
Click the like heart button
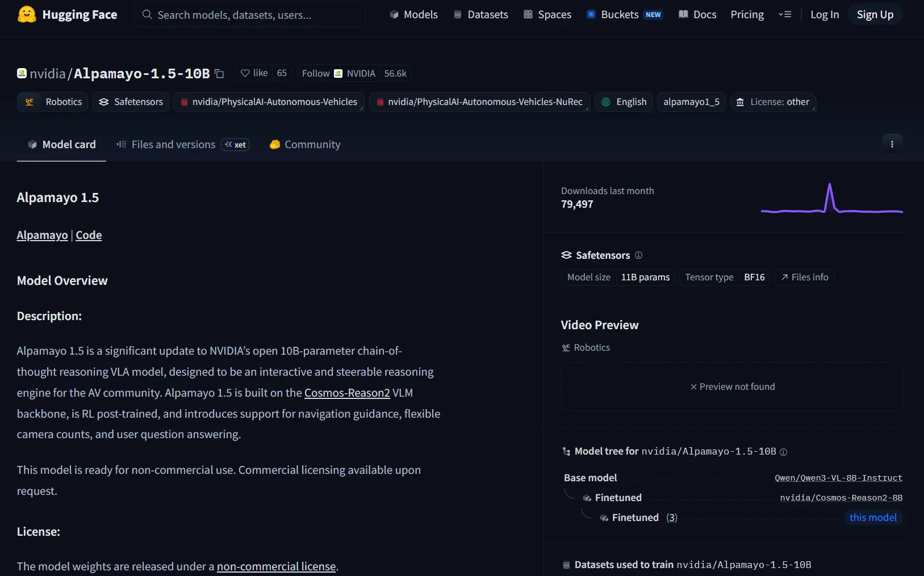click(x=254, y=73)
